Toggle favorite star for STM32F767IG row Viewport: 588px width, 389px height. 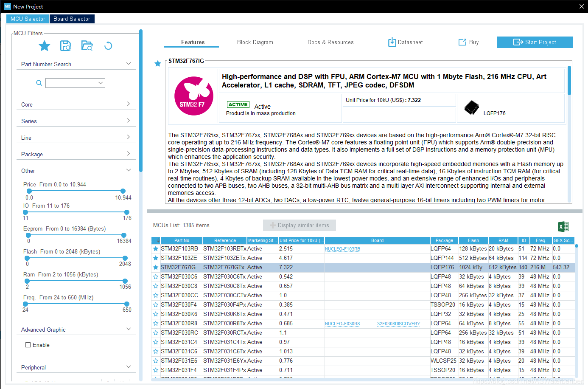click(x=156, y=268)
